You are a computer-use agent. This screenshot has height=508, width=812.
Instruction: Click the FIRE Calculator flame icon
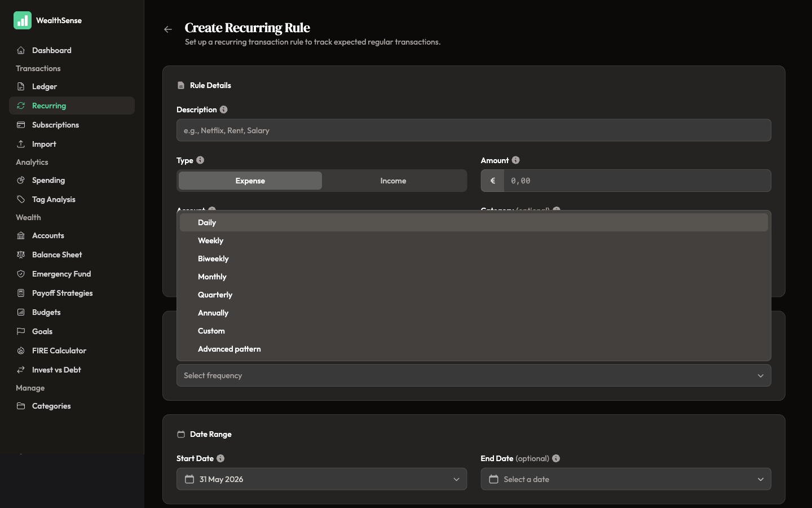[x=21, y=351]
